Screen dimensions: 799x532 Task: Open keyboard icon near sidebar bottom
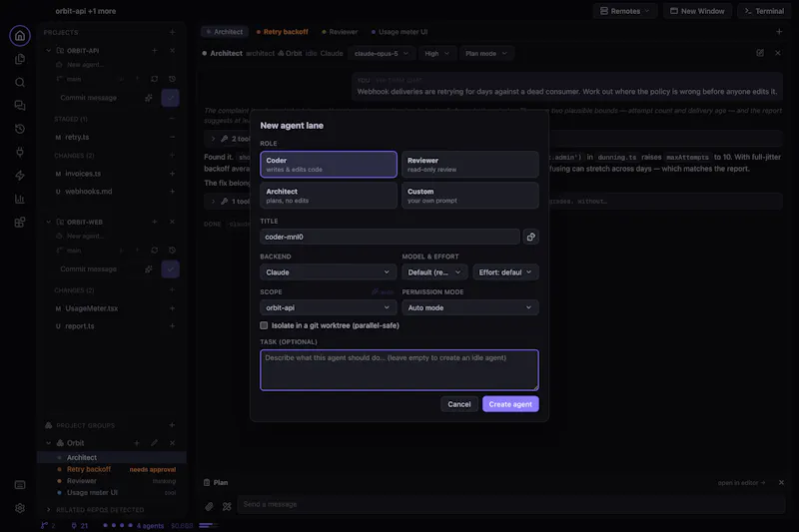coord(20,485)
